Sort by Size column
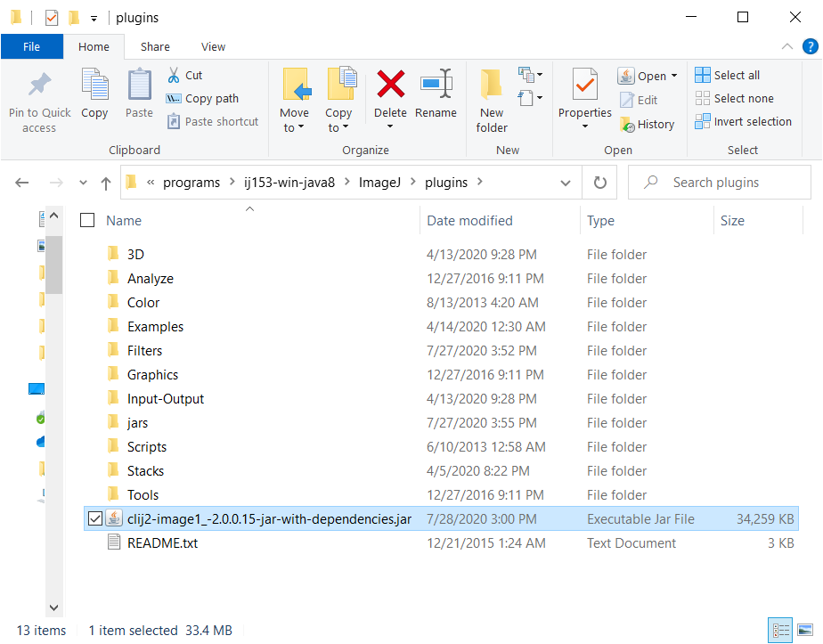Viewport: 823px width, 644px height. [732, 220]
